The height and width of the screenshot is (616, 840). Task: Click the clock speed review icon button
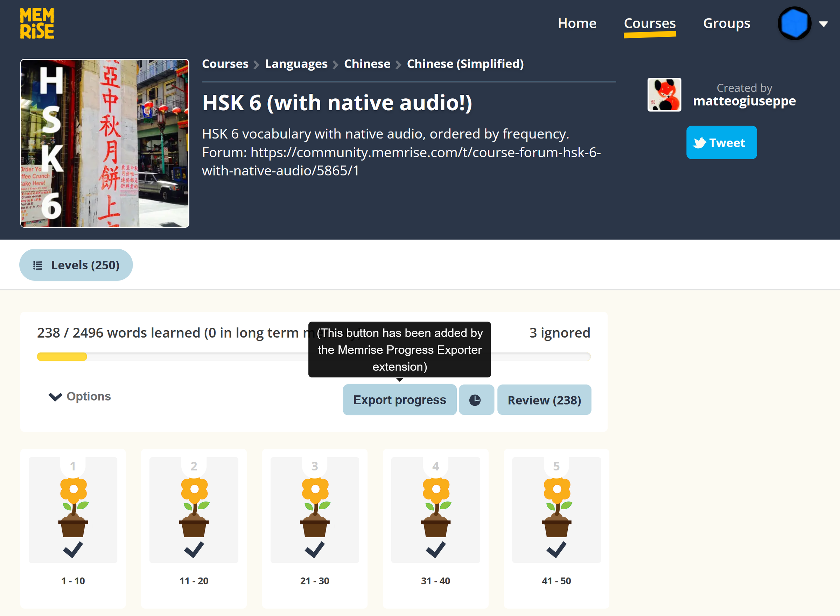476,400
